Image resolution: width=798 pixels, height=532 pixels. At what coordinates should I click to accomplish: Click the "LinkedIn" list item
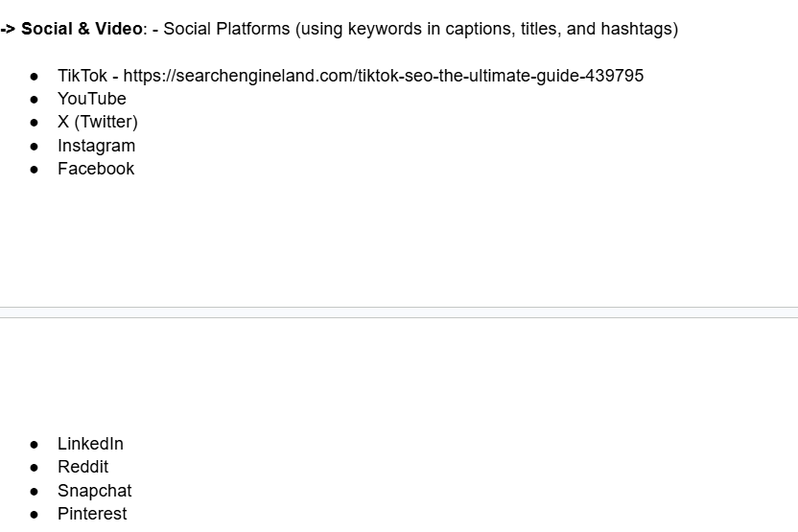pos(90,444)
